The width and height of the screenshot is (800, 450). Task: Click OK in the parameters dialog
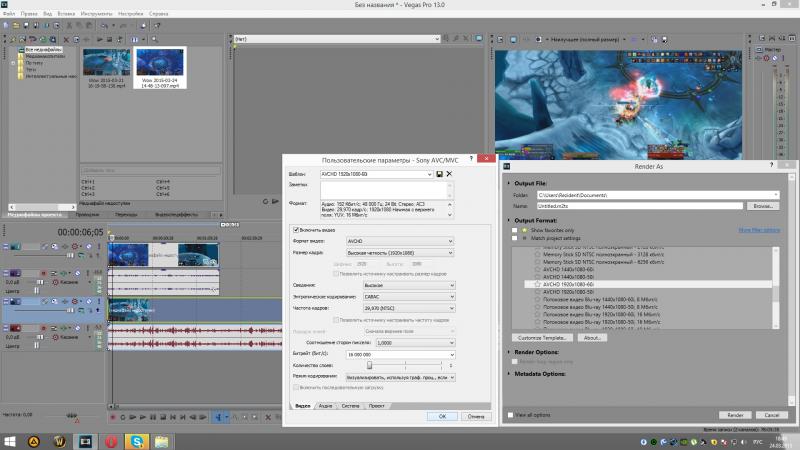(x=442, y=416)
